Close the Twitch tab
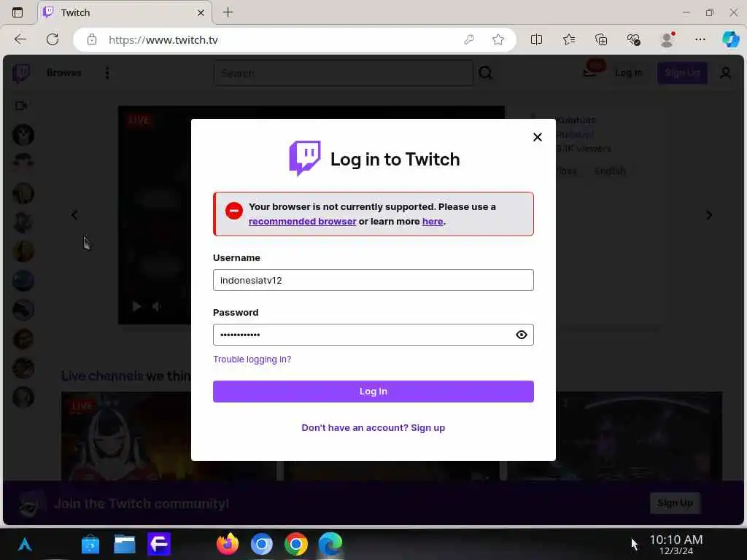Viewport: 747px width, 560px height. (x=201, y=13)
